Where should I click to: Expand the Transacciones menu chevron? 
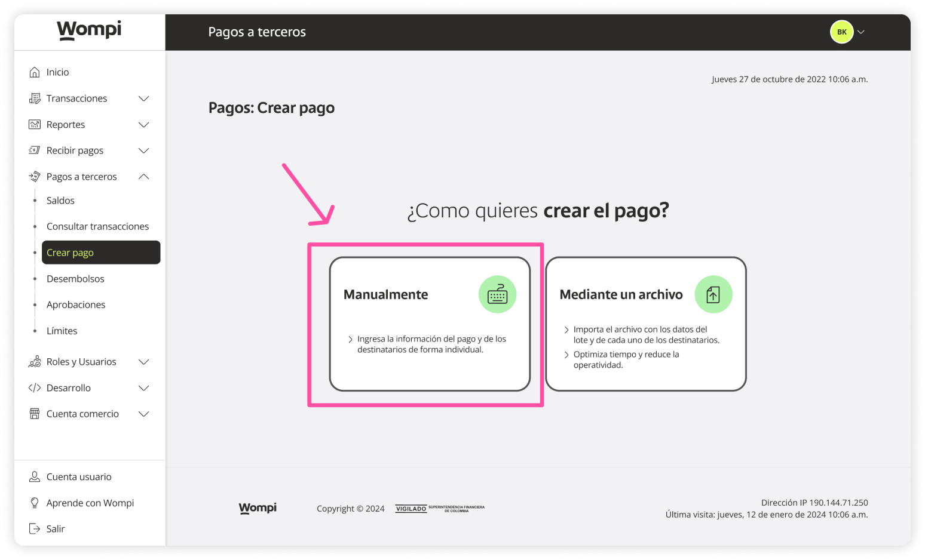point(143,99)
